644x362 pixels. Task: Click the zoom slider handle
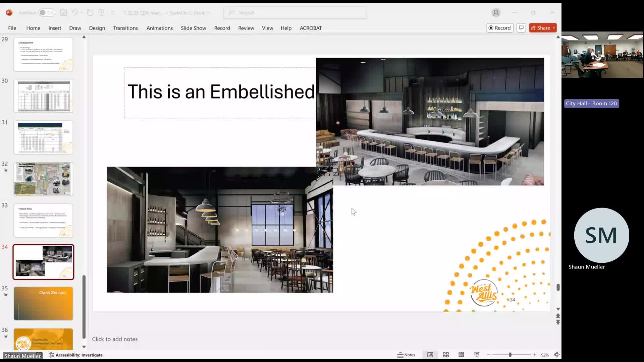pyautogui.click(x=510, y=355)
